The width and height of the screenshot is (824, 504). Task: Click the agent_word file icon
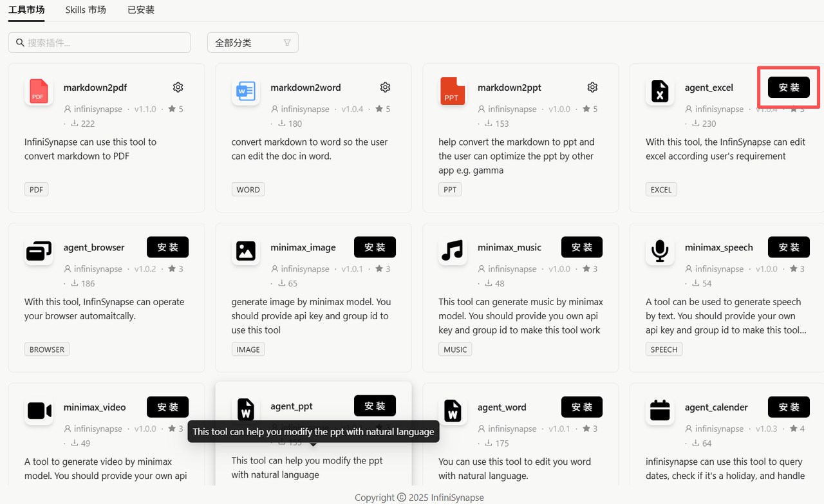(x=453, y=411)
